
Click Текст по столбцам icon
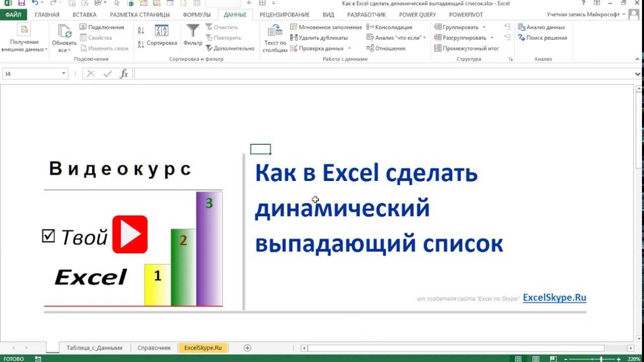coord(275,31)
